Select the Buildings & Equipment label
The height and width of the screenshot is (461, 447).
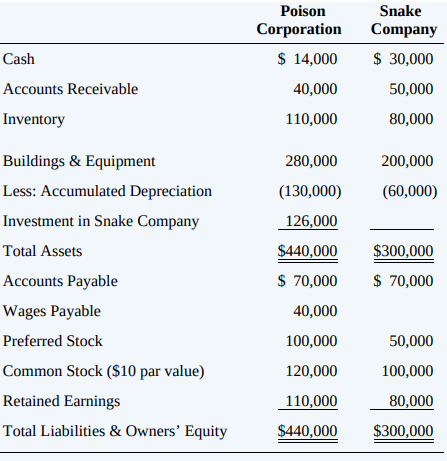point(79,161)
